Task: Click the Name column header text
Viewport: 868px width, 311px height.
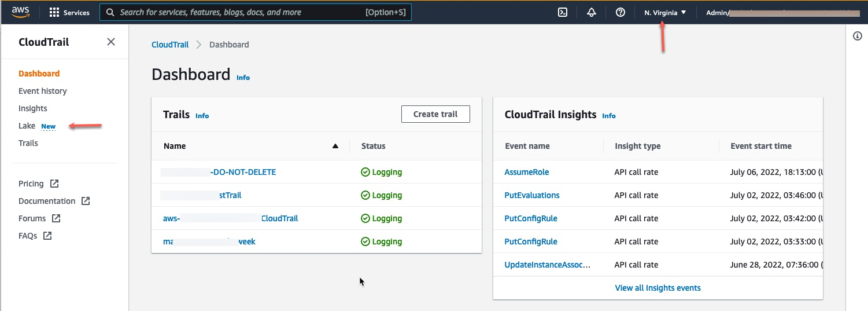Action: click(175, 146)
